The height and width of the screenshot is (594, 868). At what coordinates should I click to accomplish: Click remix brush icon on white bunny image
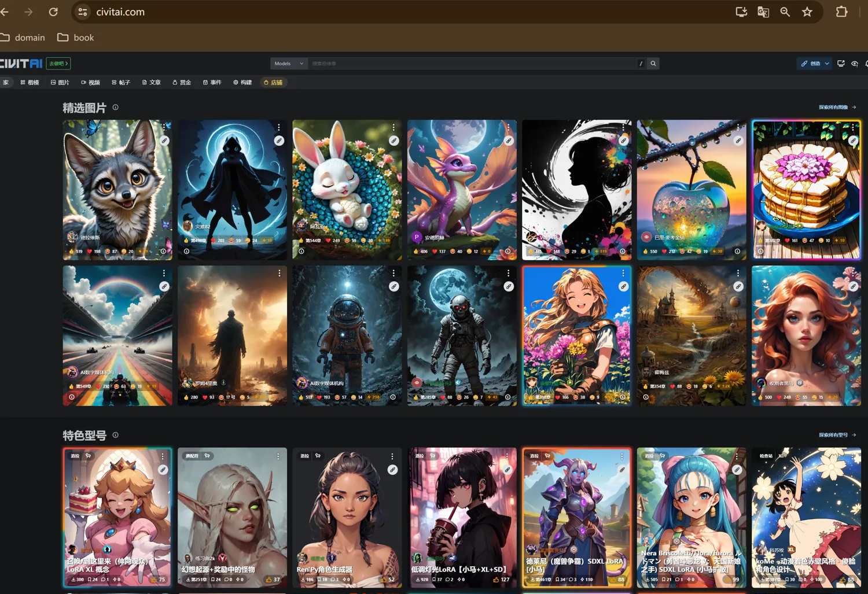tap(393, 141)
